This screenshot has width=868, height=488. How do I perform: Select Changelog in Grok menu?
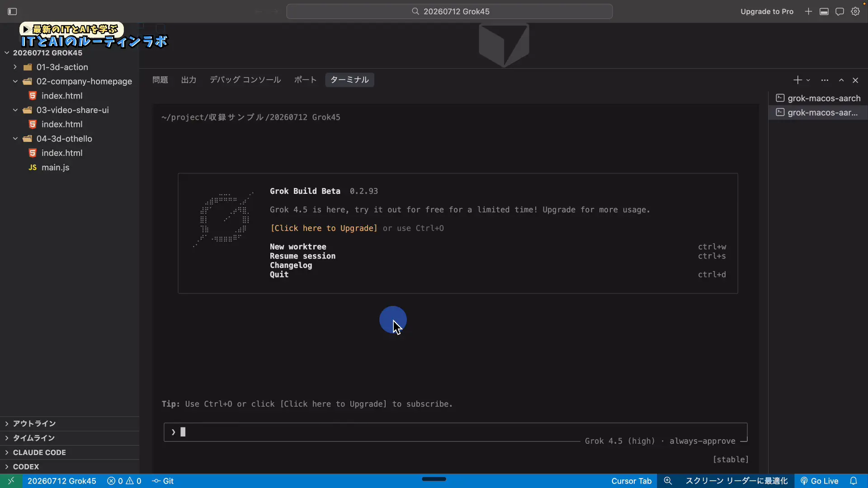coord(291,265)
